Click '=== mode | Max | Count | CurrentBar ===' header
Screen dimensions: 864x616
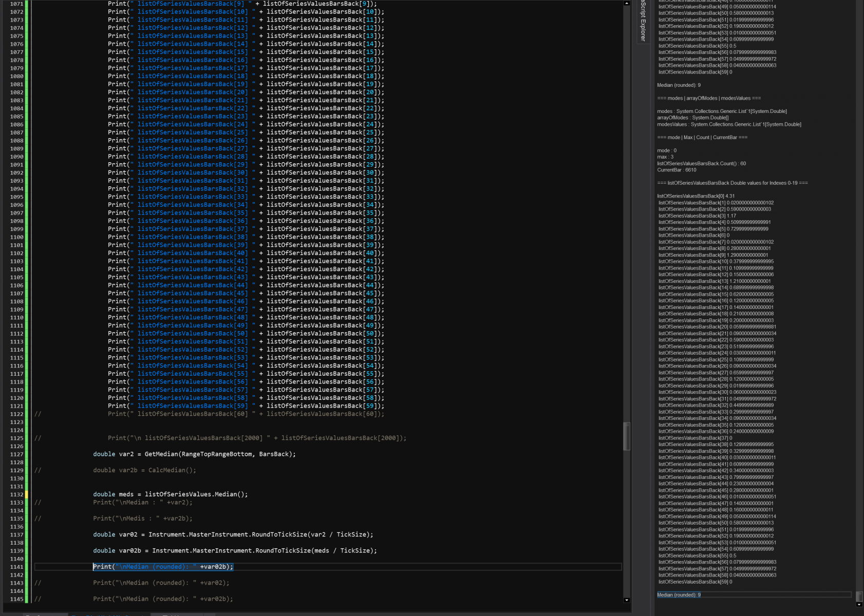coord(702,138)
